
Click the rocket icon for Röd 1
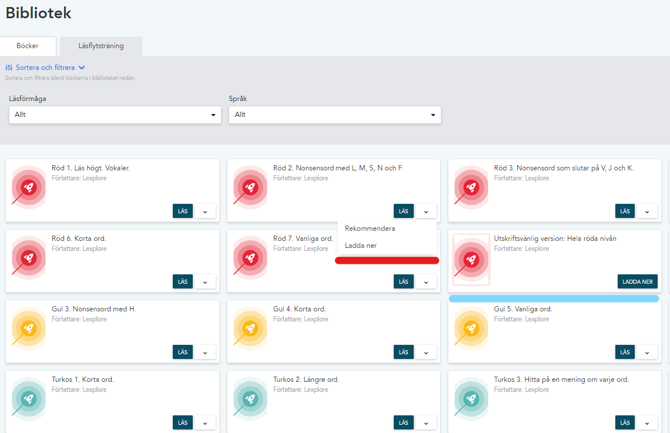click(x=29, y=187)
